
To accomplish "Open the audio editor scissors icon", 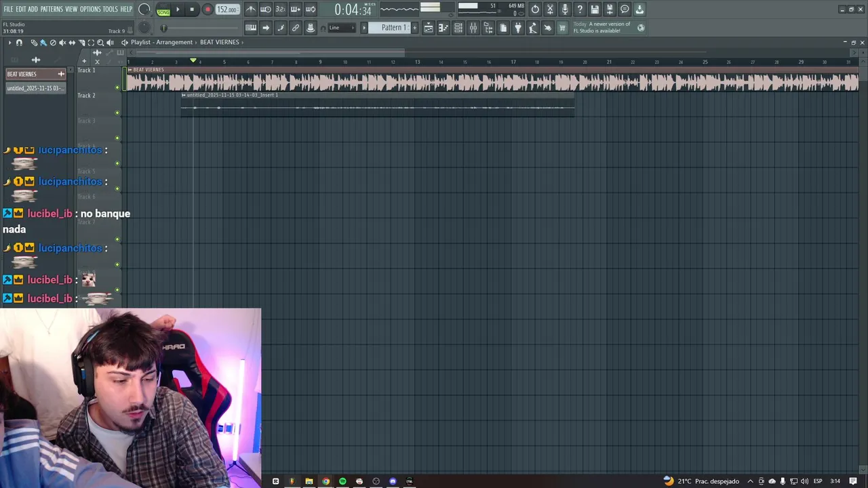I will pos(550,9).
